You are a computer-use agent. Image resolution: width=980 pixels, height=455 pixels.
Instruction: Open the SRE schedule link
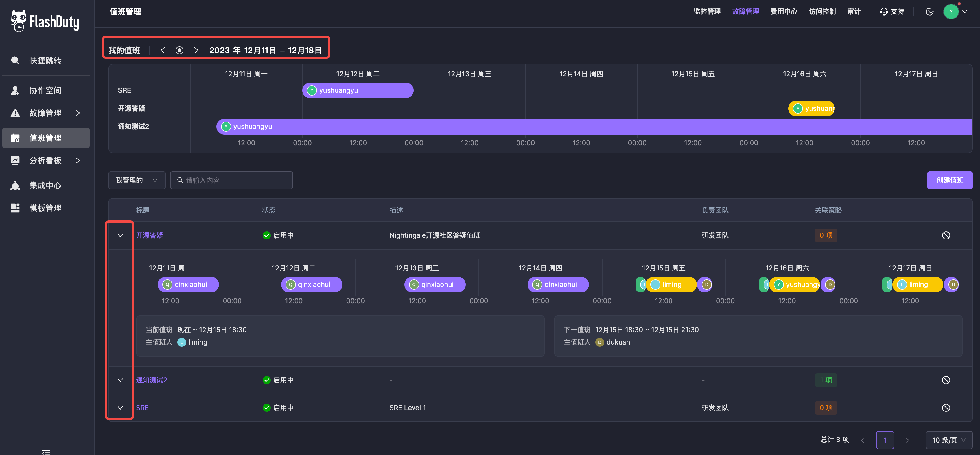click(142, 408)
